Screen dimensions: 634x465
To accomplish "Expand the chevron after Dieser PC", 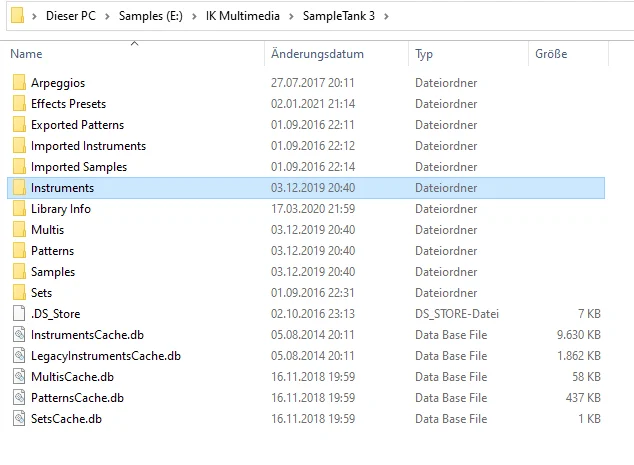I will 107,16.
